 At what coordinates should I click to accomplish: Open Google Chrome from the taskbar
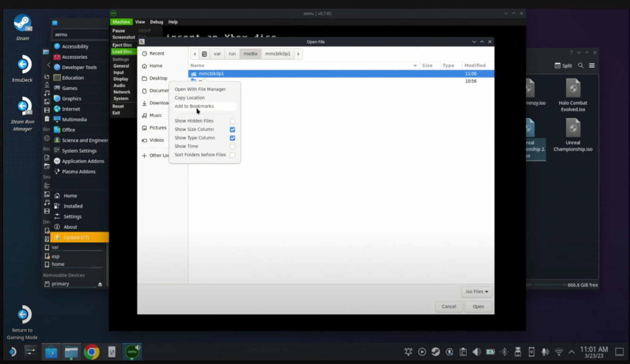(91, 352)
